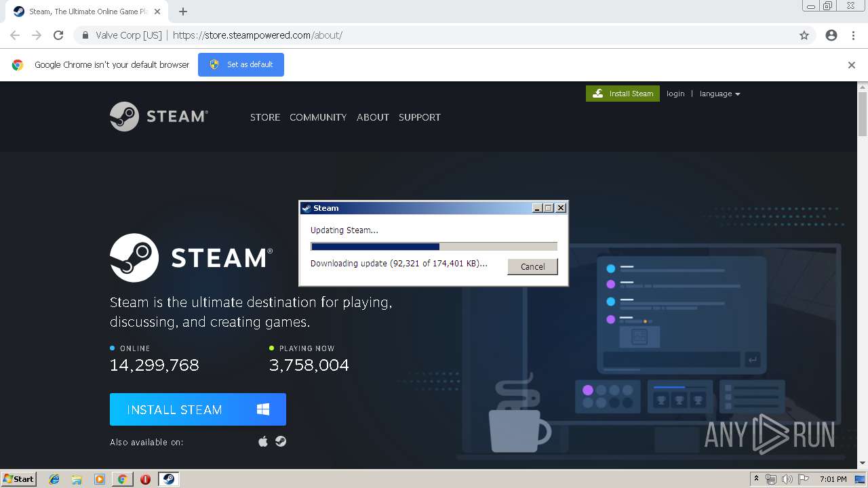This screenshot has width=868, height=488.
Task: Open Action Center flag icon
Action: click(804, 479)
